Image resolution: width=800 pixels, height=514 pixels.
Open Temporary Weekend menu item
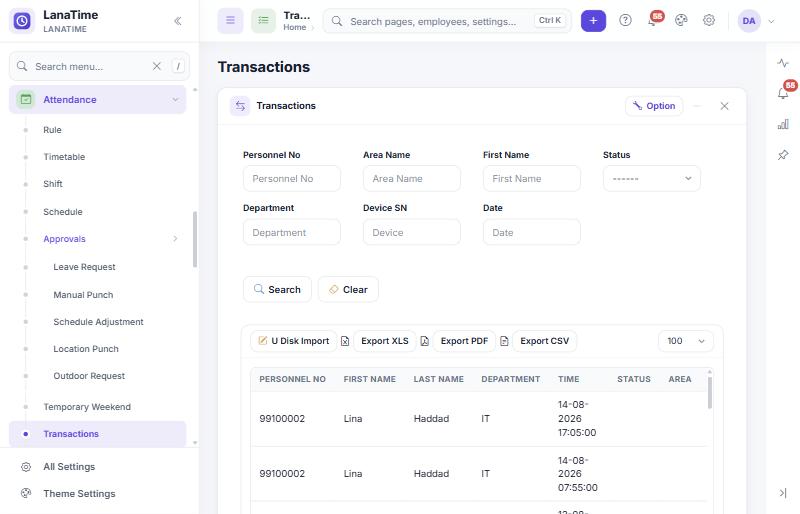point(87,407)
